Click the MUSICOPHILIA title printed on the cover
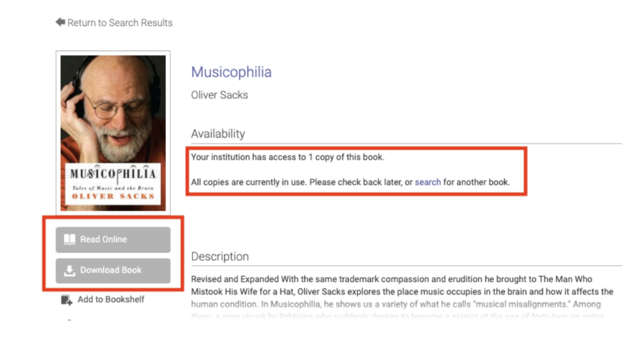This screenshot has width=644, height=347. (x=113, y=174)
